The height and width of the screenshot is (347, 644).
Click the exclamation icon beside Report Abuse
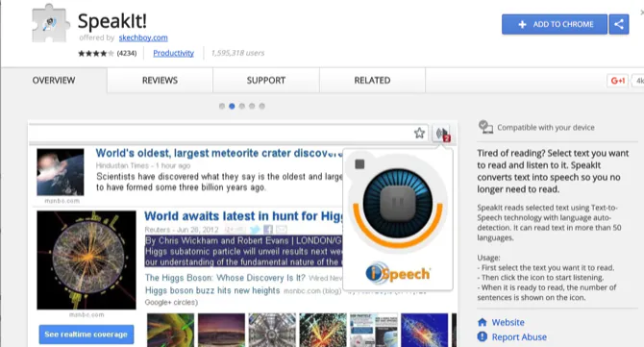pyautogui.click(x=483, y=337)
